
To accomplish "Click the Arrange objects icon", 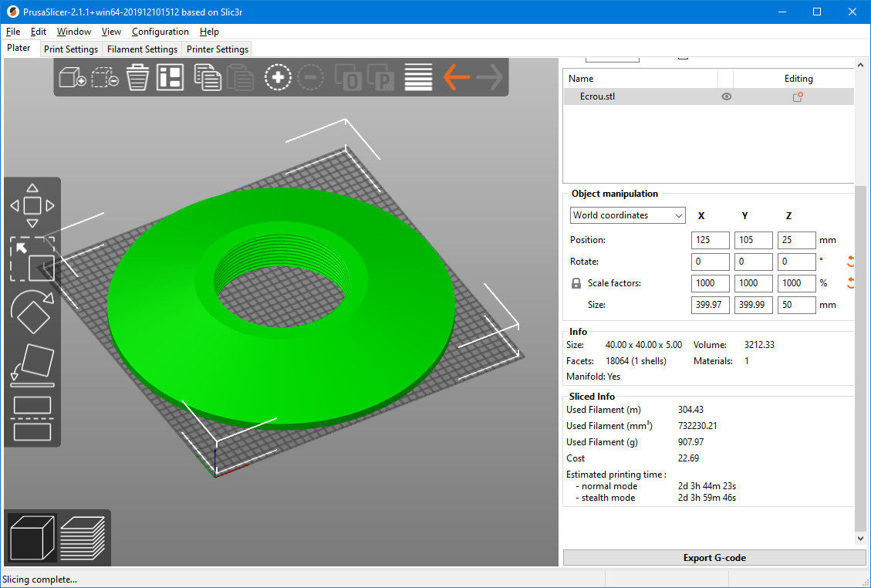I will click(170, 77).
